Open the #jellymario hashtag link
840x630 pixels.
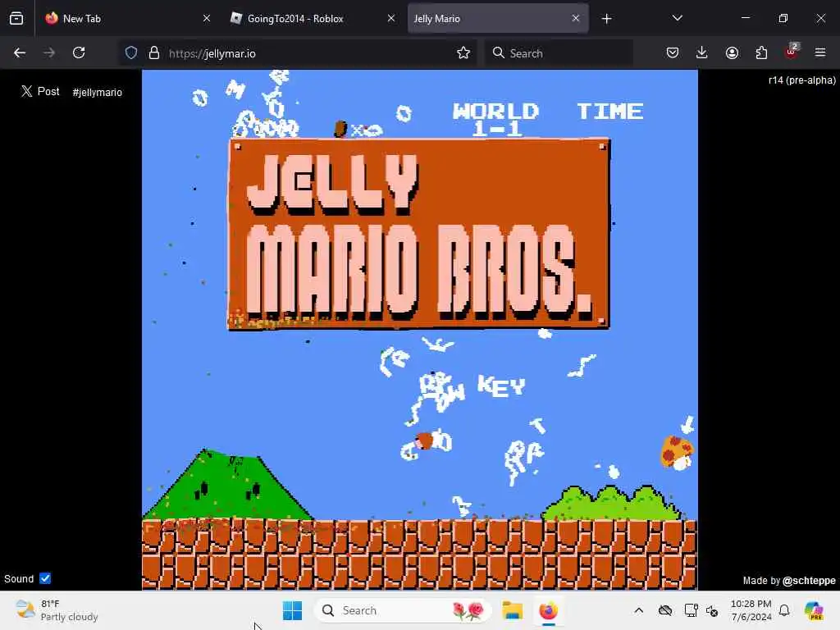[97, 92]
